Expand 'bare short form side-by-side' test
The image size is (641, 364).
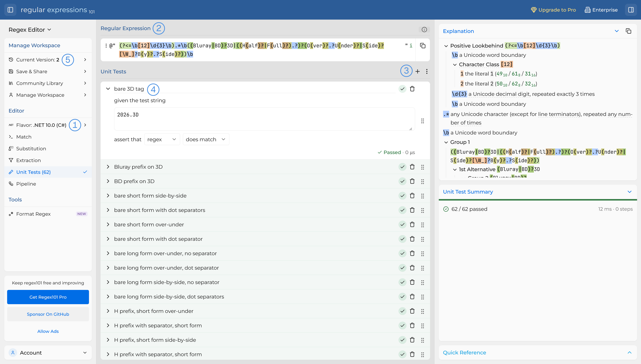(x=108, y=196)
